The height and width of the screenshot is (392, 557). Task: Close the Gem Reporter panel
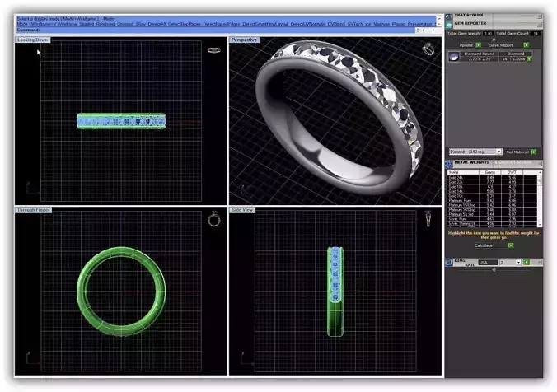539,25
